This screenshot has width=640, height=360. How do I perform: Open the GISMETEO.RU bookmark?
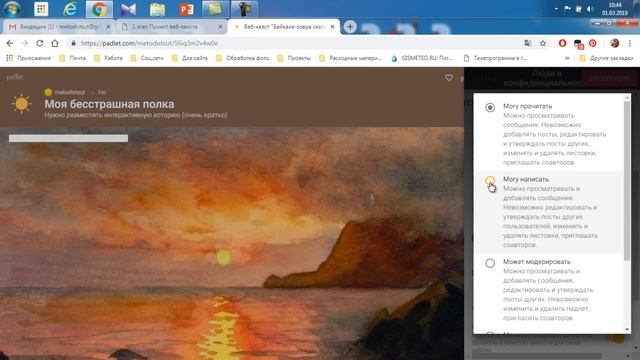point(422,58)
